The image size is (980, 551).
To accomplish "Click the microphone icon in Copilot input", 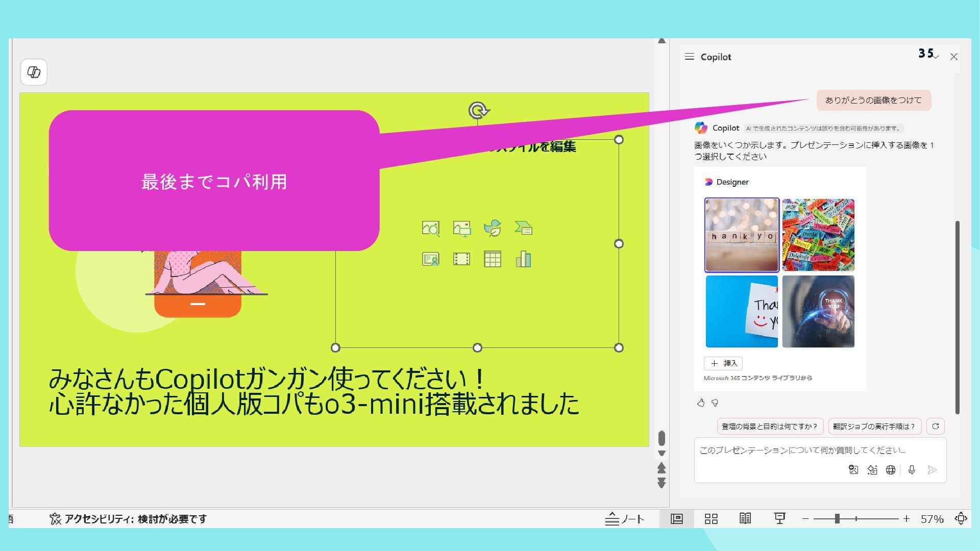I will pos(912,470).
